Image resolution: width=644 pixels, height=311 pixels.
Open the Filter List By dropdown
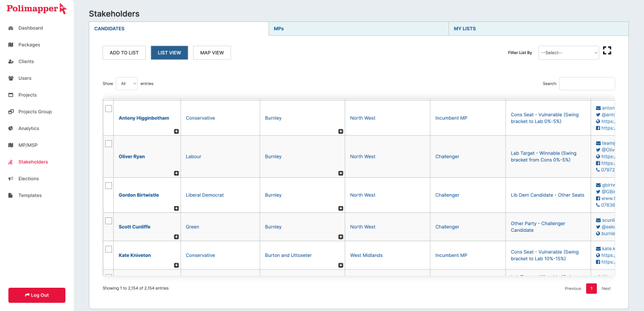click(569, 53)
